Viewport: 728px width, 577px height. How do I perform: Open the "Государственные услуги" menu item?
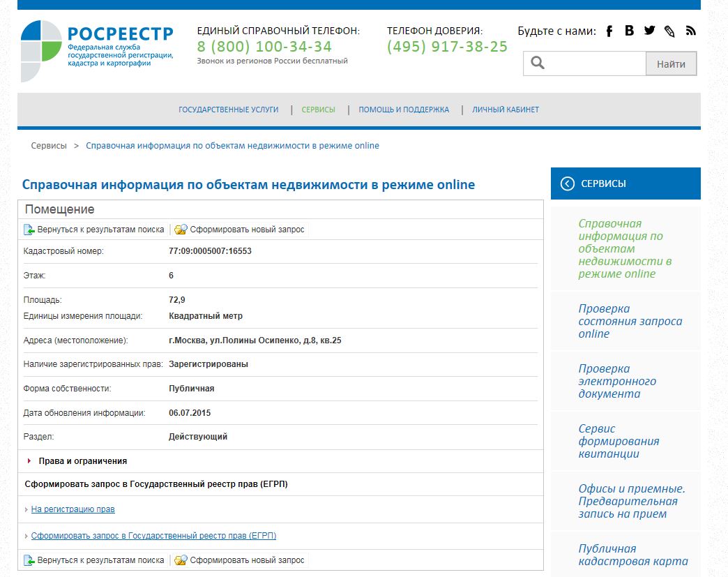tap(228, 110)
